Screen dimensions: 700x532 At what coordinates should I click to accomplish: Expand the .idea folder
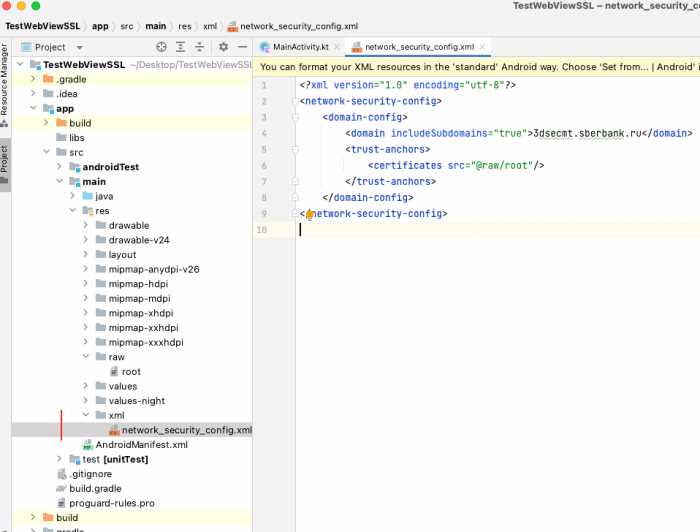pos(33,93)
